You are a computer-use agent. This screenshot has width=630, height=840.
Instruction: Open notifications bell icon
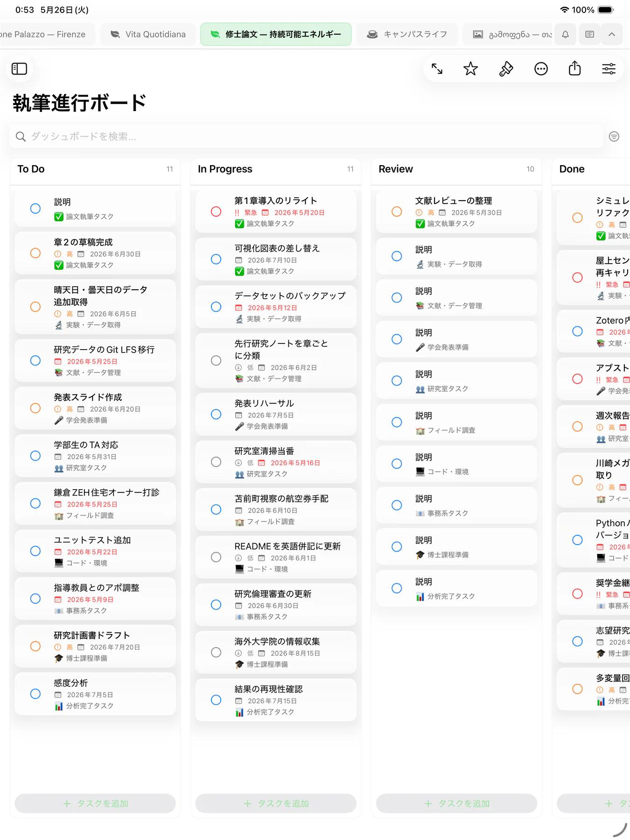click(x=565, y=35)
